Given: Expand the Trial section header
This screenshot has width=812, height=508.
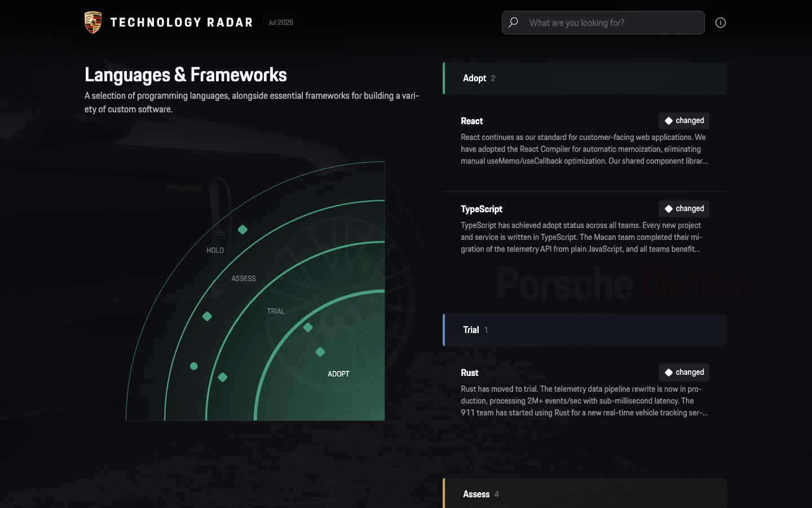Looking at the screenshot, I should (x=585, y=330).
